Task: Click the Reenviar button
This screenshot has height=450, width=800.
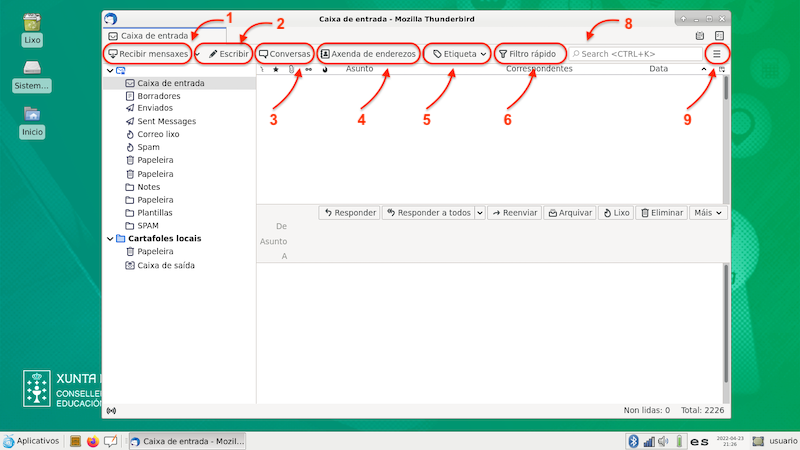Action: tap(514, 213)
